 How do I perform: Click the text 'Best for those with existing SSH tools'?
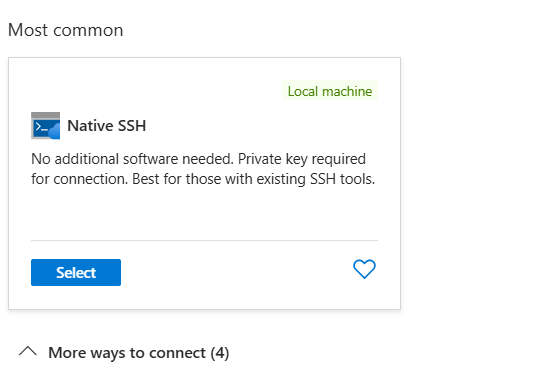(x=253, y=179)
